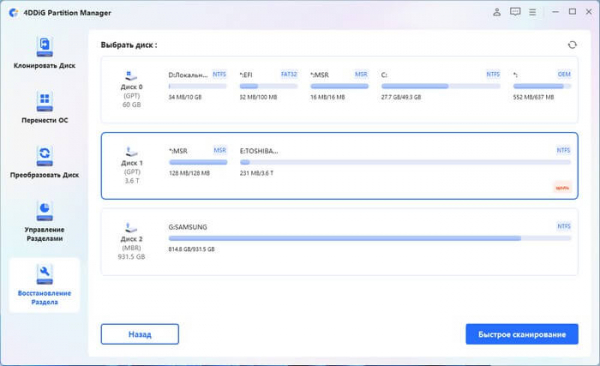
Task: Select the *:MSR partition on Disk 0
Action: pyautogui.click(x=339, y=86)
